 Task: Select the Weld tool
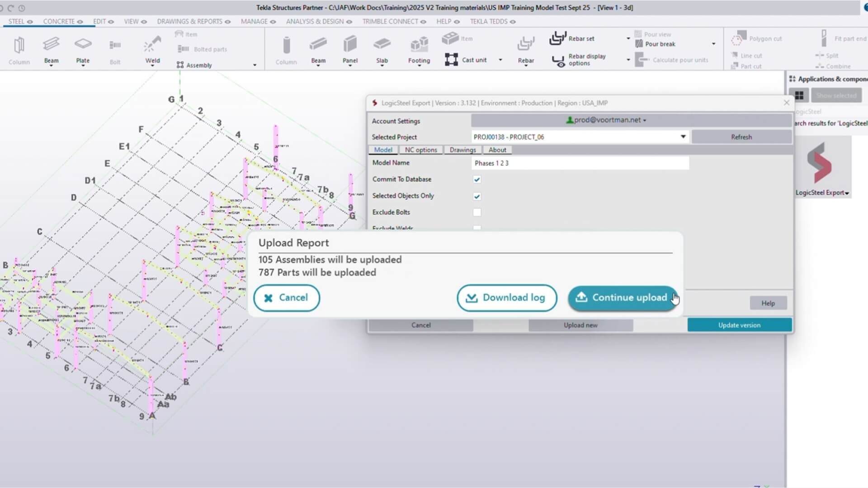tap(152, 50)
